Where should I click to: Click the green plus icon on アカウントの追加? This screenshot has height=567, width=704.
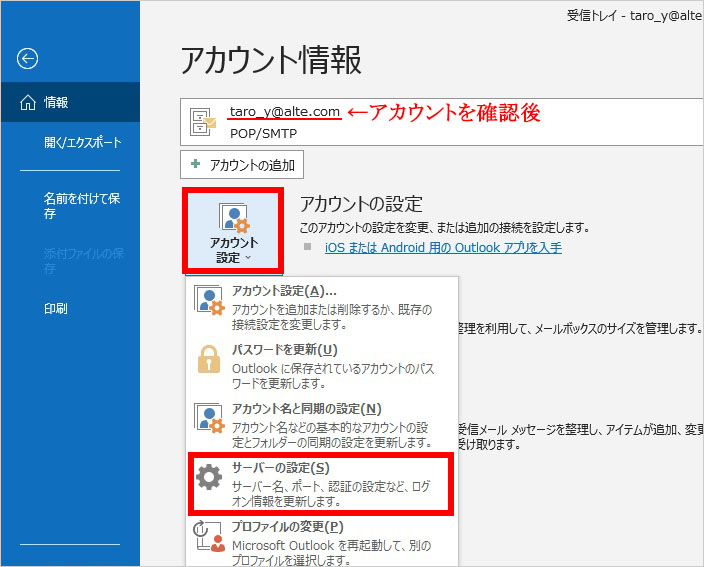(x=195, y=164)
